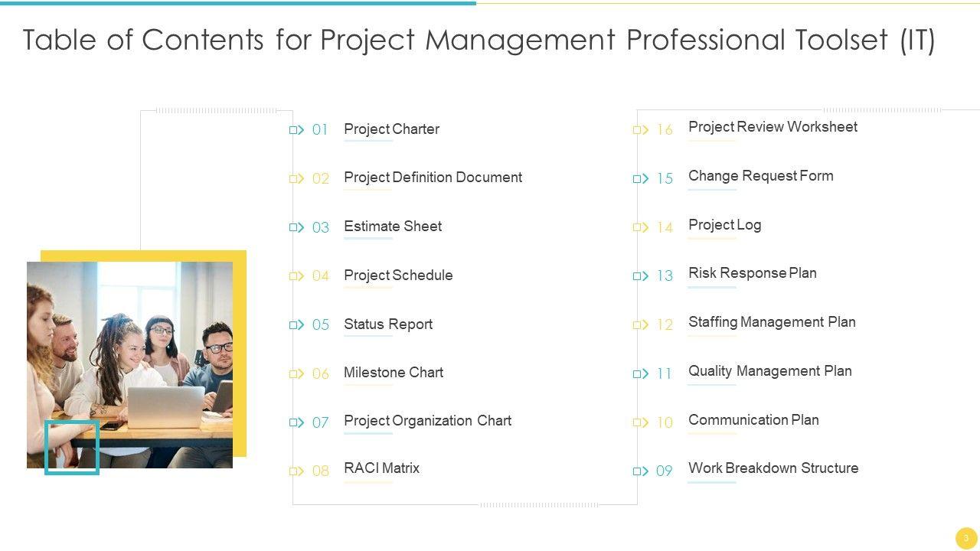Go to Change Request Form
Viewport: 980px width, 551px height.
tap(760, 176)
